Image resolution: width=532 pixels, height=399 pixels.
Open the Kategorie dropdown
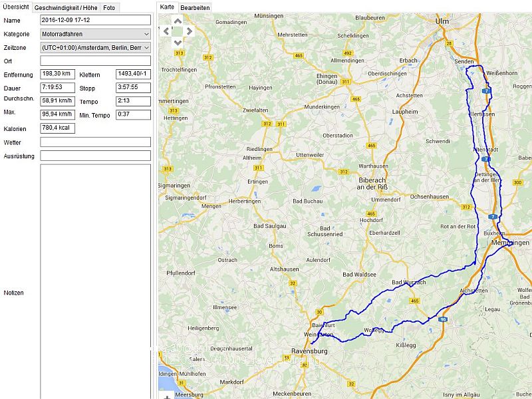click(95, 33)
